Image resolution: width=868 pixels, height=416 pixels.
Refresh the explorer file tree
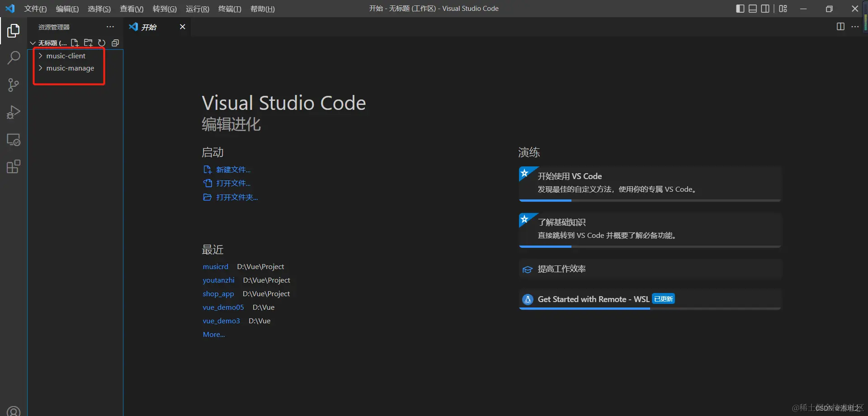tap(102, 43)
